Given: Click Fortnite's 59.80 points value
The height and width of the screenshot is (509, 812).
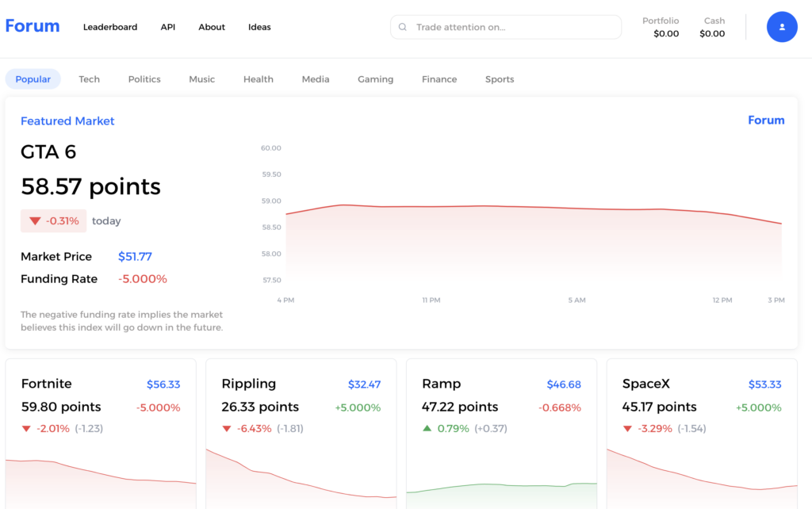Looking at the screenshot, I should pos(61,407).
